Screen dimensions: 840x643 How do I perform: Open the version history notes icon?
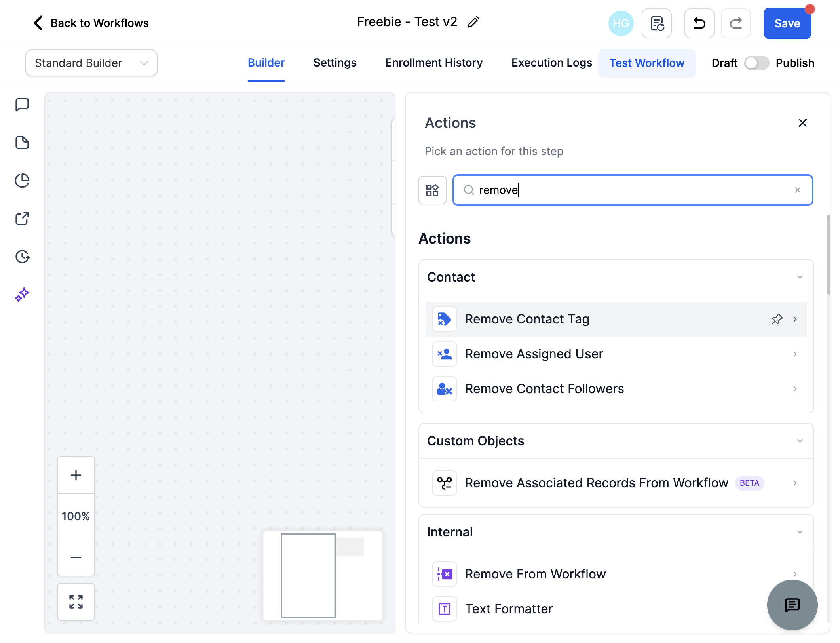click(657, 23)
